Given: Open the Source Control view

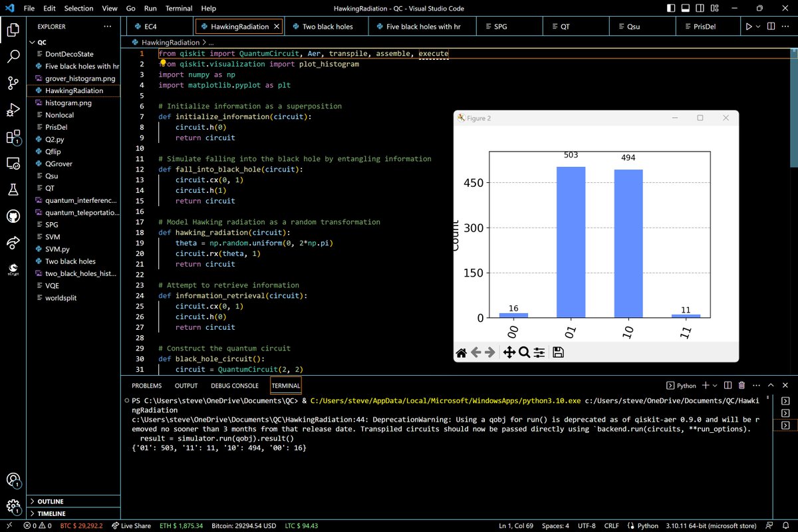Looking at the screenshot, I should 13,83.
